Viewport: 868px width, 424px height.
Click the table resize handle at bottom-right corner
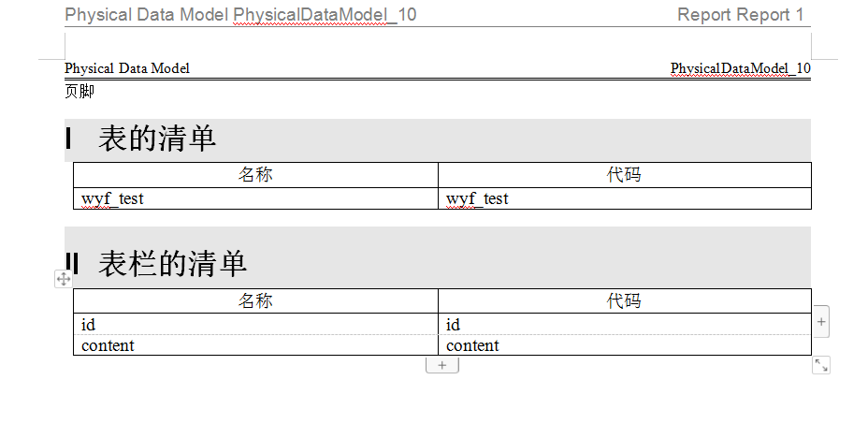820,365
